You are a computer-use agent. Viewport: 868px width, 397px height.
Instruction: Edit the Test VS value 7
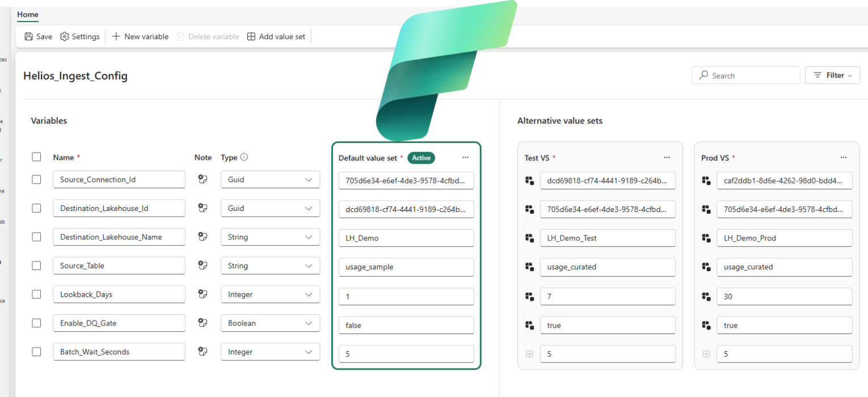tap(608, 296)
